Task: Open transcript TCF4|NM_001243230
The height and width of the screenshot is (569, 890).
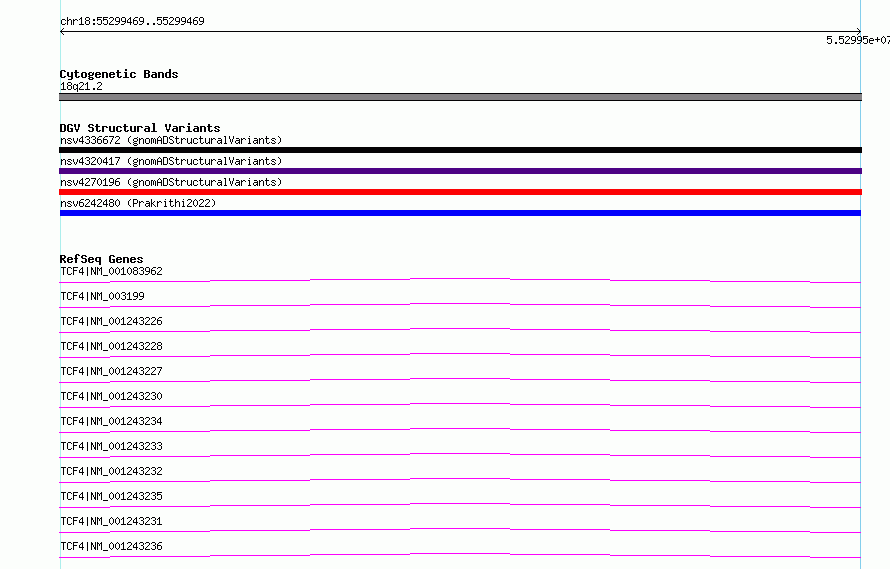Action: click(111, 396)
